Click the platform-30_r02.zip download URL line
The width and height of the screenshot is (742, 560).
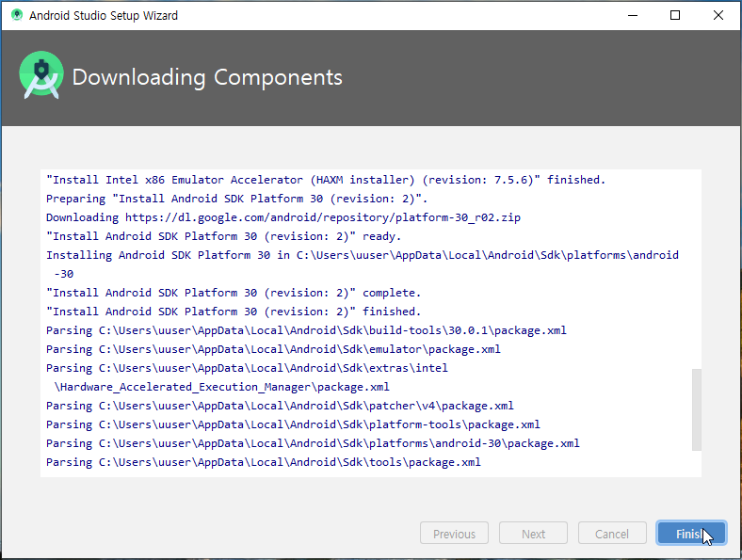(x=283, y=217)
